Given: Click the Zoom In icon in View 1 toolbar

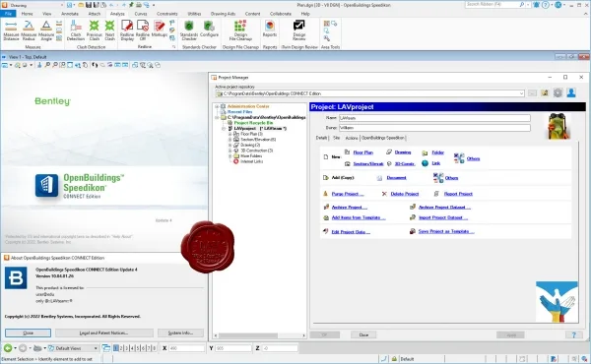Looking at the screenshot, I should point(47,65).
